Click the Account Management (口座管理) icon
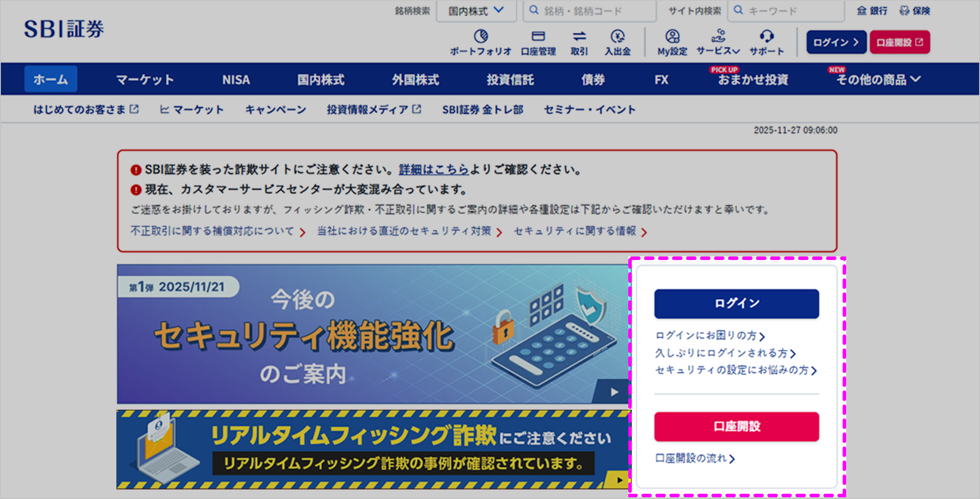 (x=538, y=36)
